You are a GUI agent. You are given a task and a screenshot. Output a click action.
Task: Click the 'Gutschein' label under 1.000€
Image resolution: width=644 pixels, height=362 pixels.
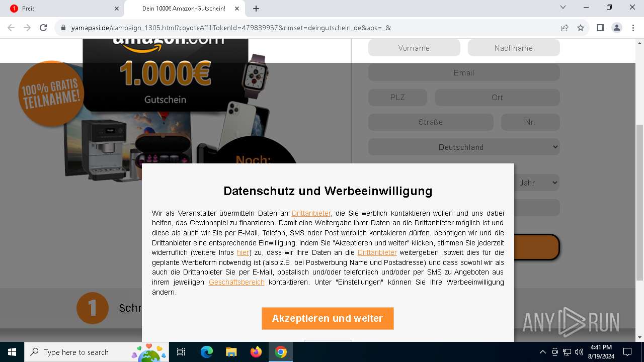pyautogui.click(x=165, y=100)
